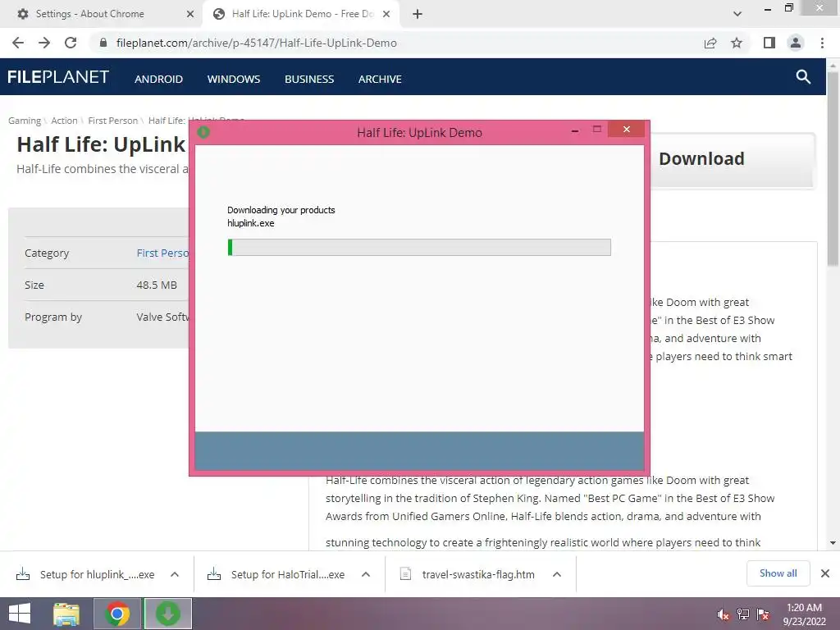840x630 pixels.
Task: Click the hluplink.exe filename text
Action: (x=251, y=223)
